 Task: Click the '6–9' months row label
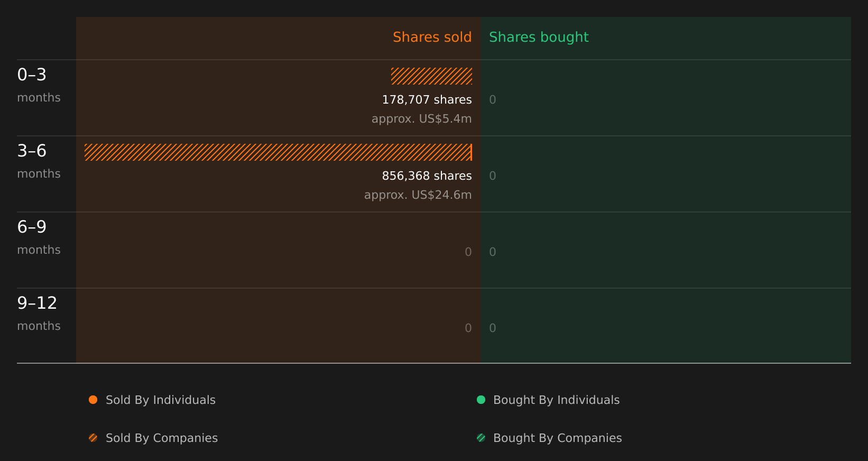32,227
